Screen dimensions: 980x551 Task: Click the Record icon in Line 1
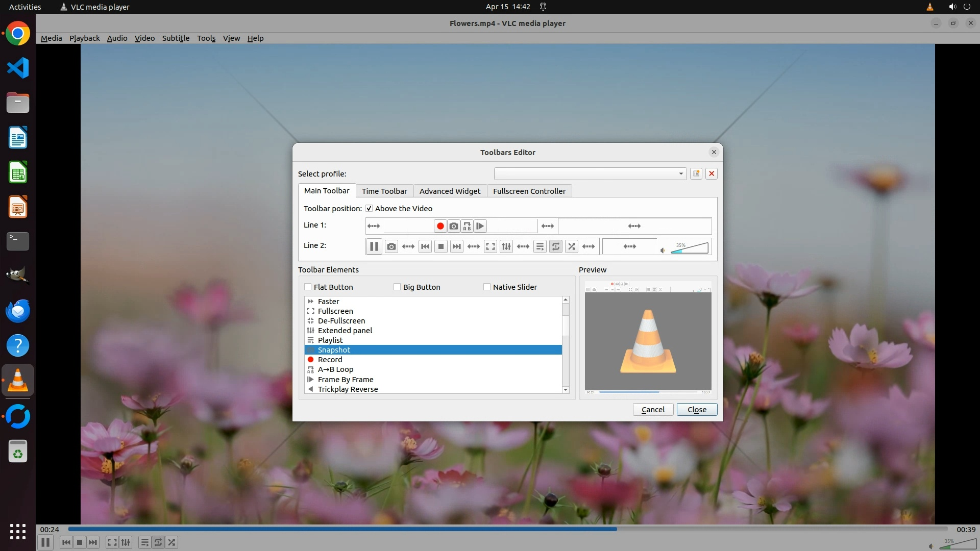[x=440, y=226]
